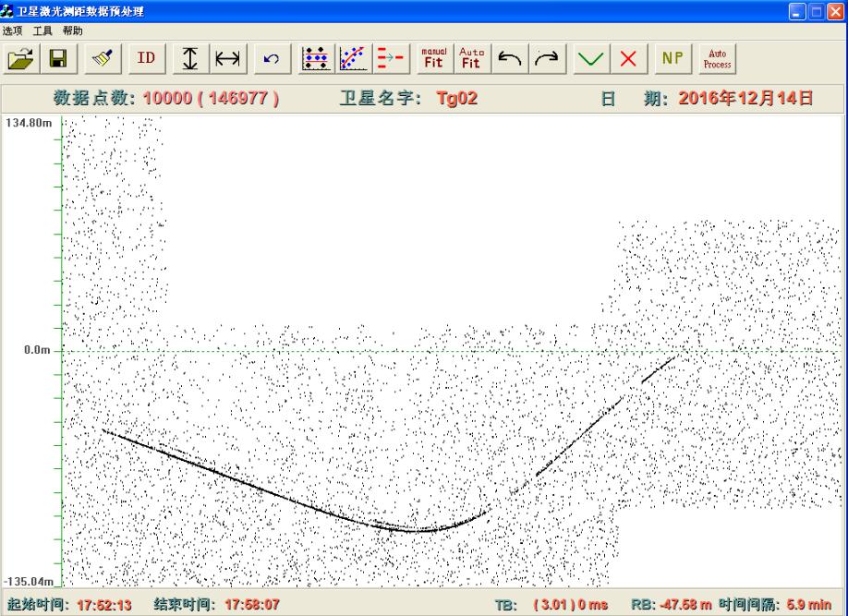Click the floppy disk save icon

pyautogui.click(x=58, y=59)
